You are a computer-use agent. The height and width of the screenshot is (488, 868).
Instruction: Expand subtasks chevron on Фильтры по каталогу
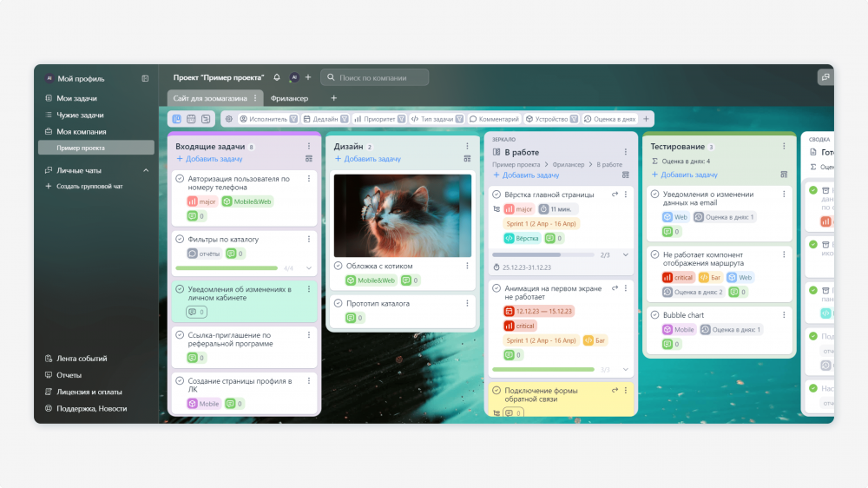(x=309, y=268)
